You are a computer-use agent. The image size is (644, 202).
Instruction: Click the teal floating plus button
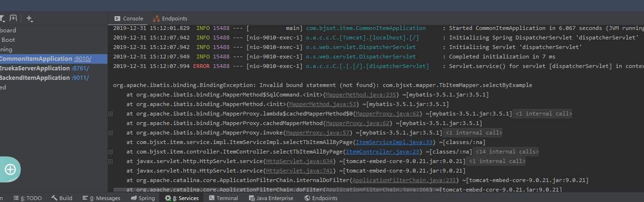(10, 169)
